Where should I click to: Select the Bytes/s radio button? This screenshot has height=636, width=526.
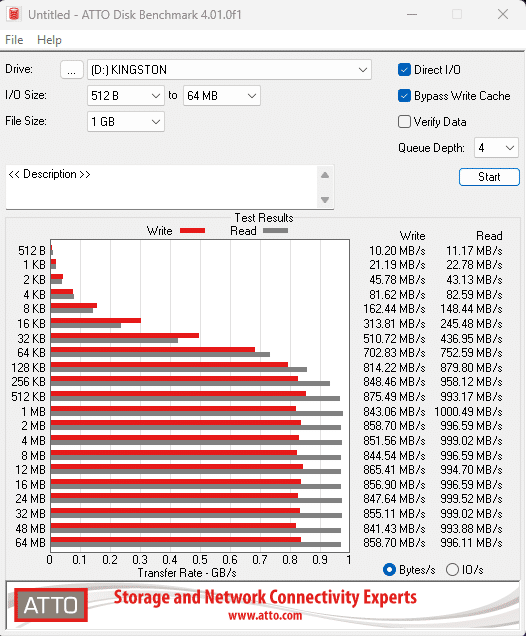(389, 569)
